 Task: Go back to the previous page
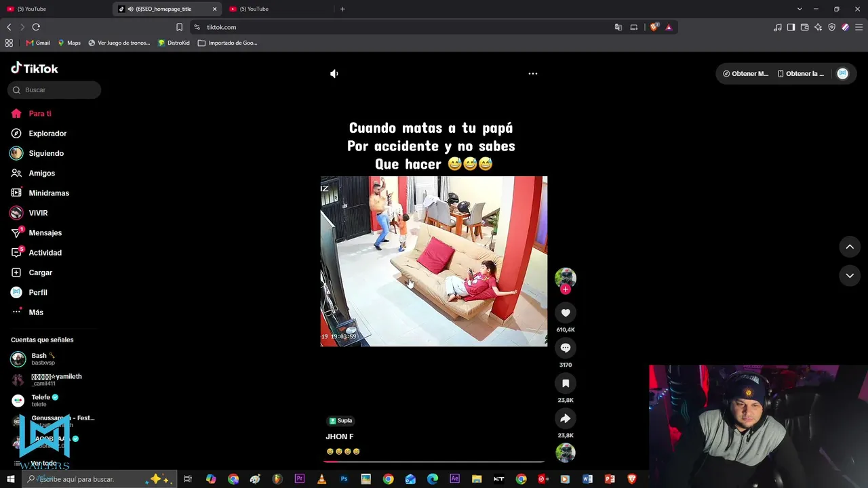click(9, 27)
